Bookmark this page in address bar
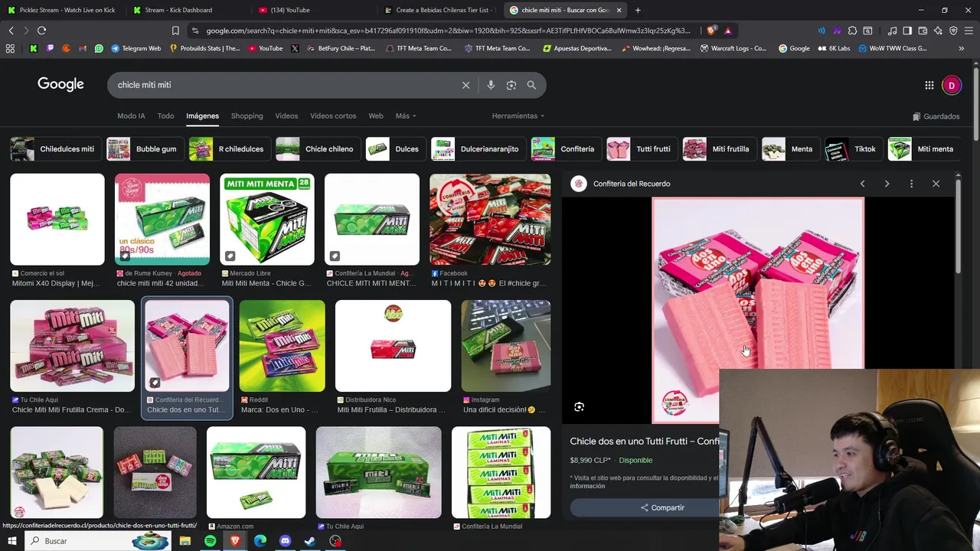 (x=175, y=31)
